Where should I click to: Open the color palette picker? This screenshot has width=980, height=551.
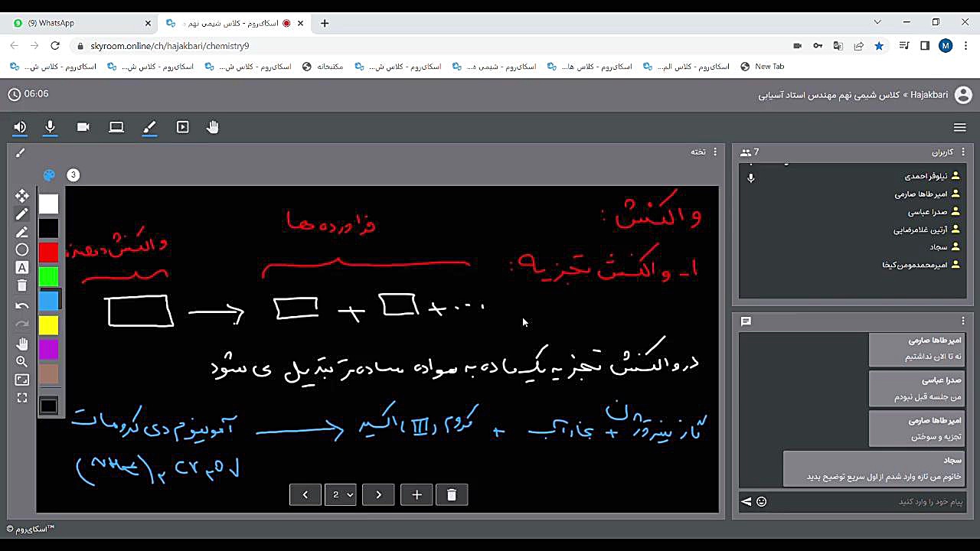[49, 175]
